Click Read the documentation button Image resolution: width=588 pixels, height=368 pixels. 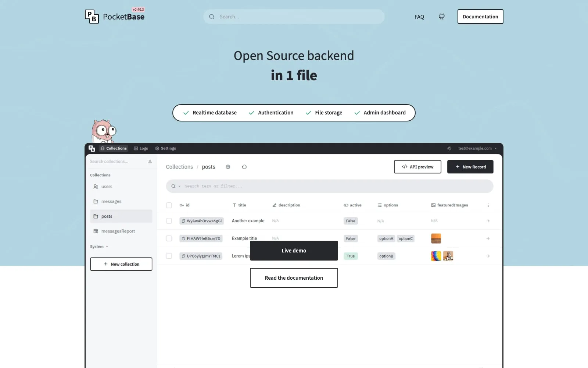pyautogui.click(x=294, y=278)
